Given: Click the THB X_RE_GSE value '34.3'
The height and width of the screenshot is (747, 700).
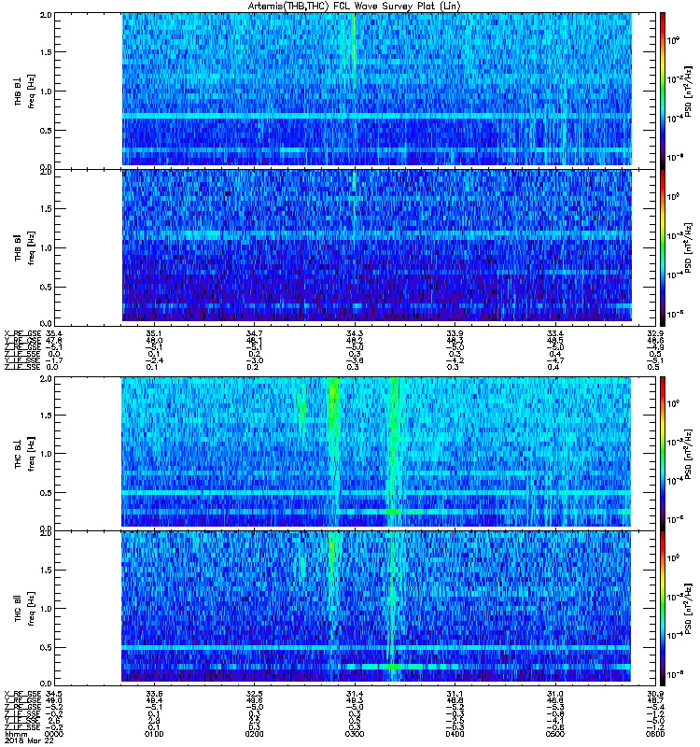Looking at the screenshot, I should (x=355, y=333).
